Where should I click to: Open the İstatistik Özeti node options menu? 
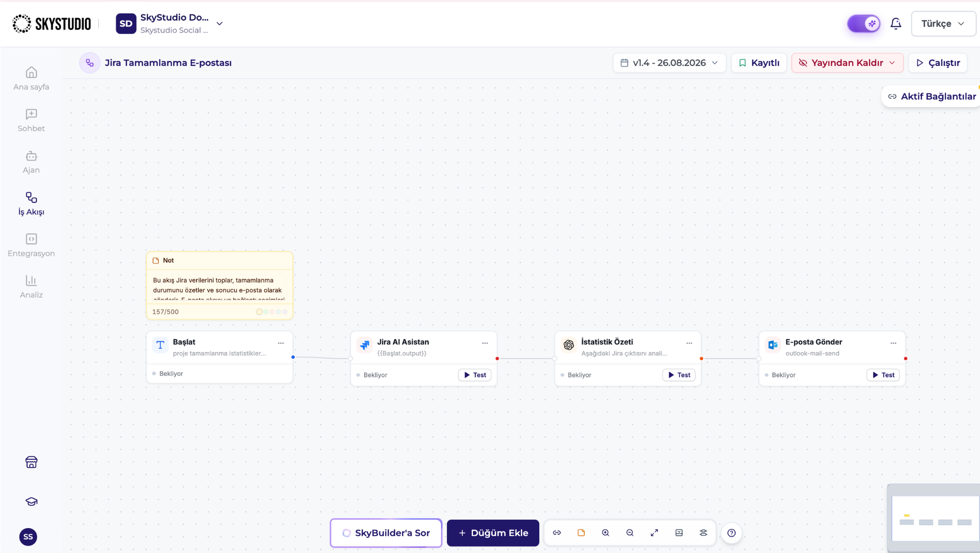tap(689, 343)
